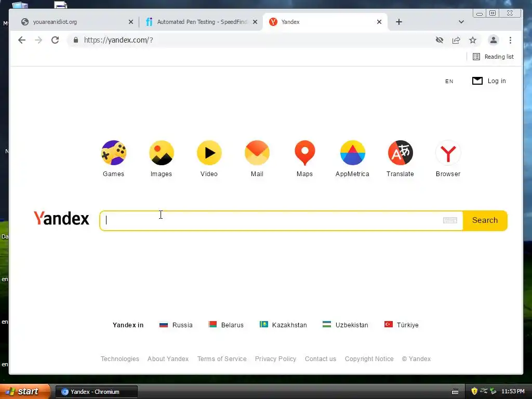The image size is (532, 399).
Task: Open the Terms of Service link
Action: pos(222,359)
